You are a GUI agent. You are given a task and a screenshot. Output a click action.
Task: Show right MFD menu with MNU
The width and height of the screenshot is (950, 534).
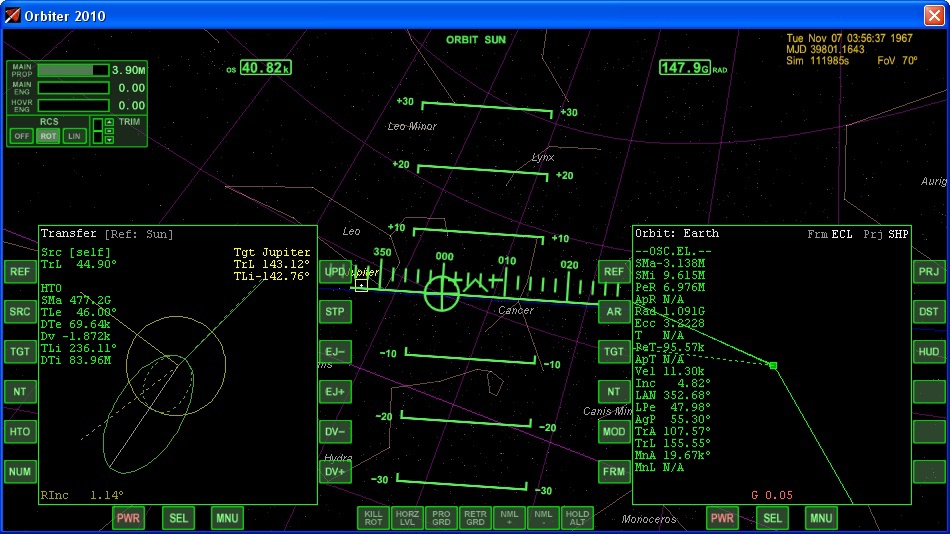(821, 518)
